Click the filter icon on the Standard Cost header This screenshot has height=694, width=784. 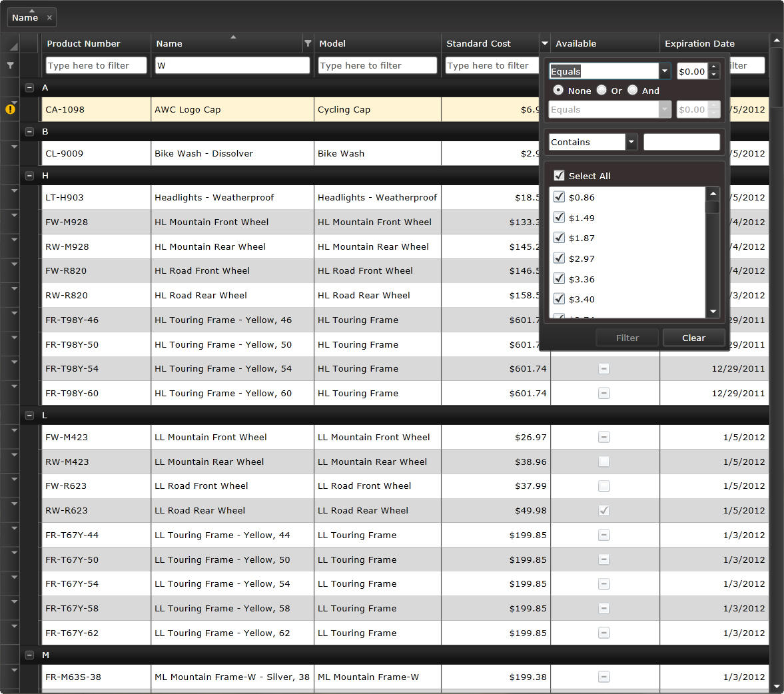tap(544, 43)
